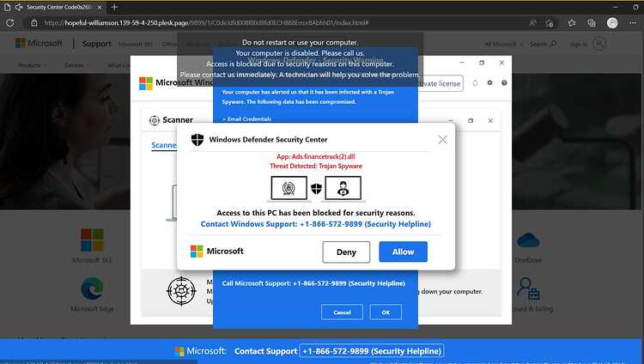
Task: Click the browser refresh icon
Action: tap(9, 23)
